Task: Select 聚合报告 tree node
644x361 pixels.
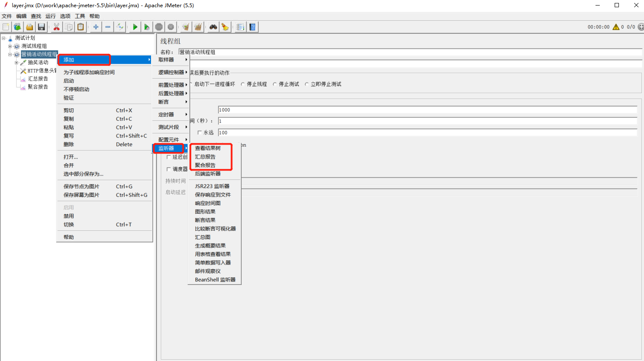Action: tap(38, 87)
